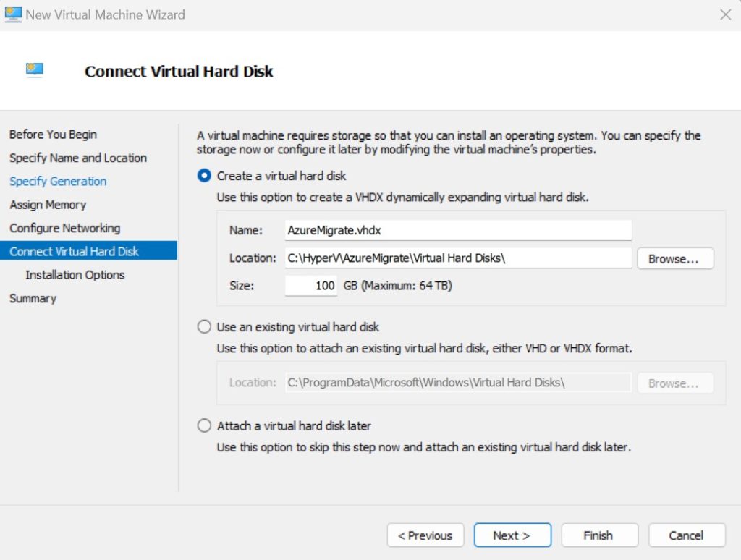This screenshot has width=741, height=560.
Task: Click the AzureMigrate.vhdx name field
Action: [458, 230]
